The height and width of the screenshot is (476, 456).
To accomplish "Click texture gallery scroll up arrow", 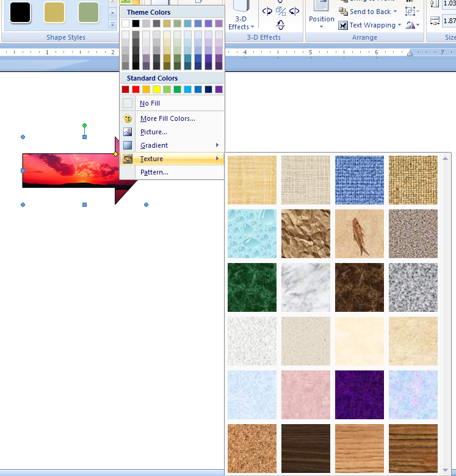I will point(445,159).
